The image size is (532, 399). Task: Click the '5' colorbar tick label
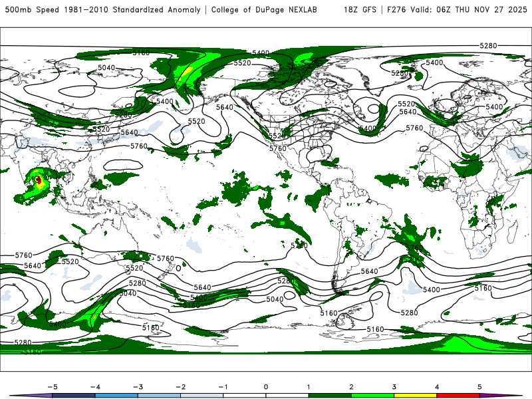click(x=479, y=387)
